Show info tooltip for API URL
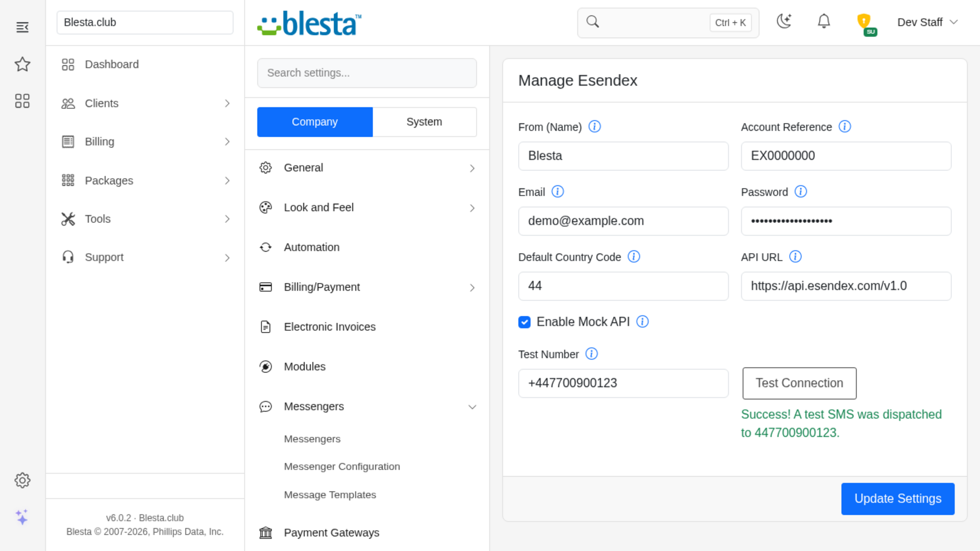This screenshot has height=551, width=980. 795,257
